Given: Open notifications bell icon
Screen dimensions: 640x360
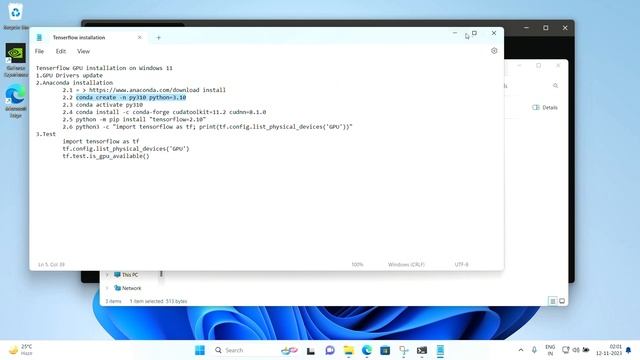Looking at the screenshot, I should tap(629, 350).
